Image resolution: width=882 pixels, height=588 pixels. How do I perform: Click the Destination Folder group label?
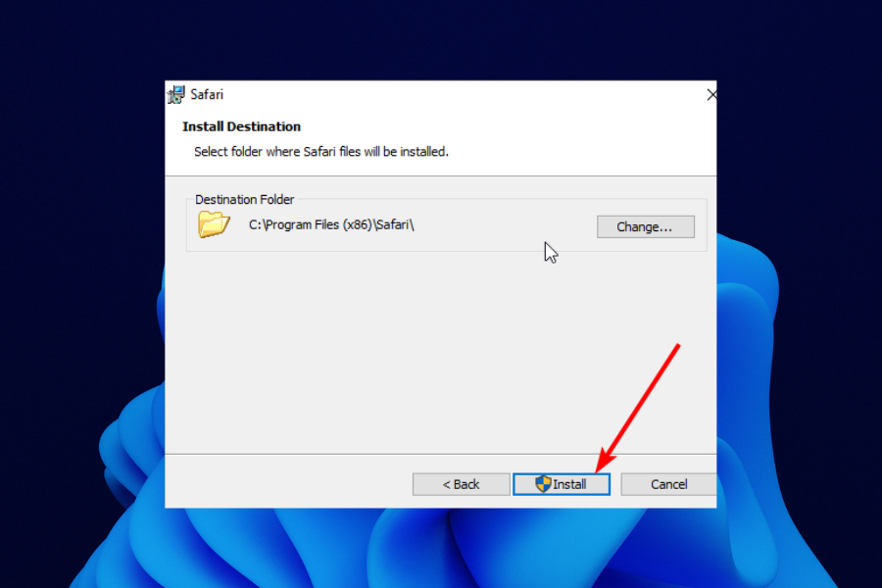pyautogui.click(x=245, y=199)
